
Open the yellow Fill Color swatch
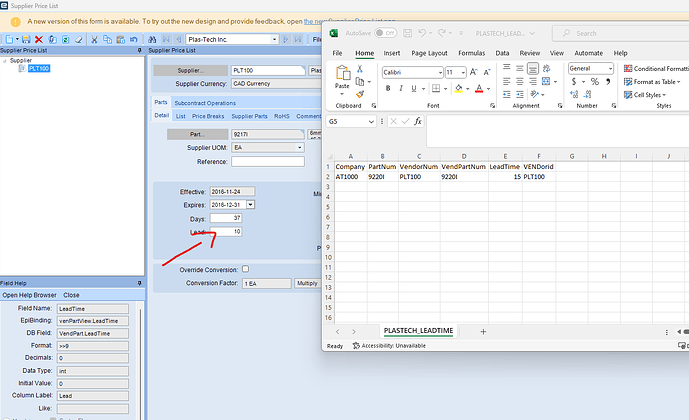(x=457, y=88)
